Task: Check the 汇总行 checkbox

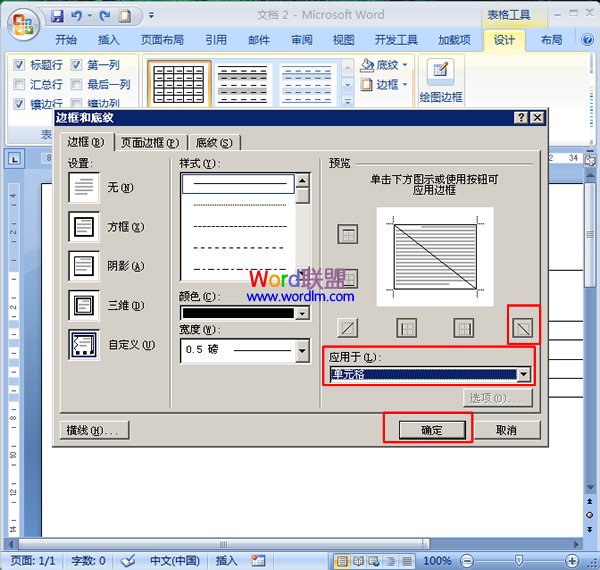Action: (19, 84)
